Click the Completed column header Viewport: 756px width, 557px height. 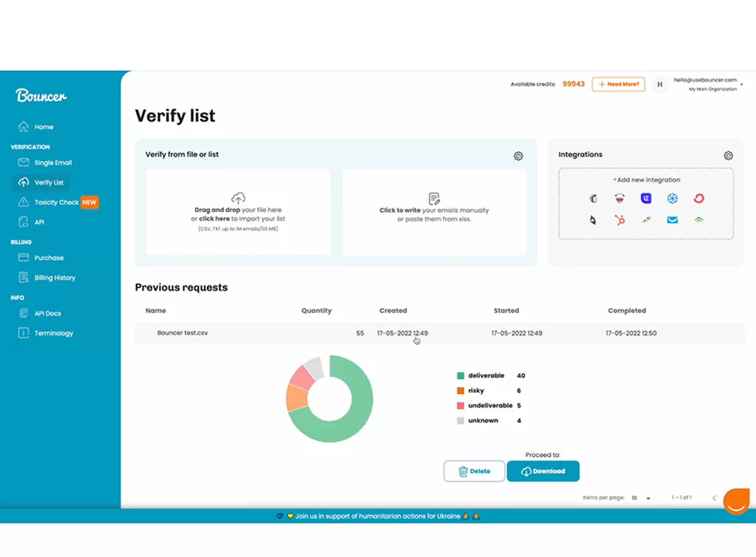[627, 311]
